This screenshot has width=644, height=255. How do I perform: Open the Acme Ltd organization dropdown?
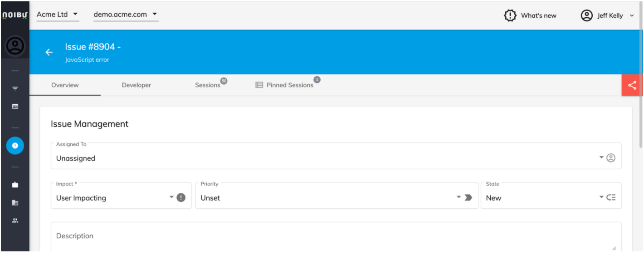[58, 15]
